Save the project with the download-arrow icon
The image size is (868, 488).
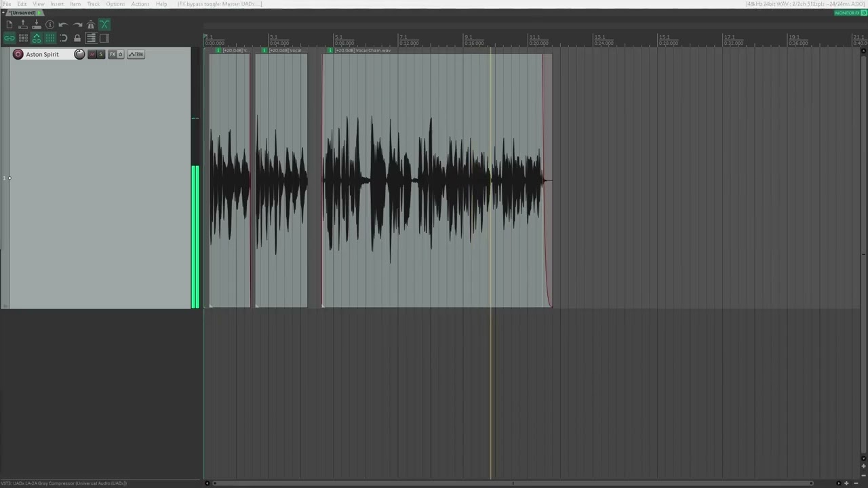pyautogui.click(x=37, y=24)
